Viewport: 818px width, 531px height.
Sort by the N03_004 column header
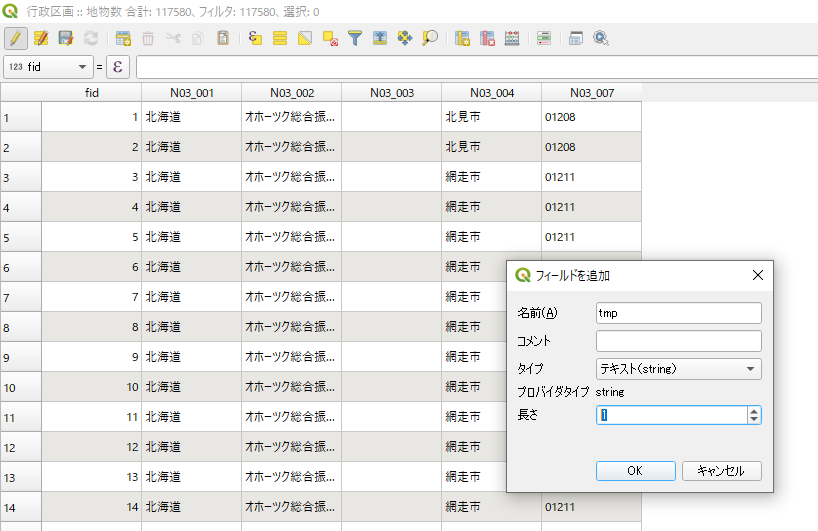(491, 93)
